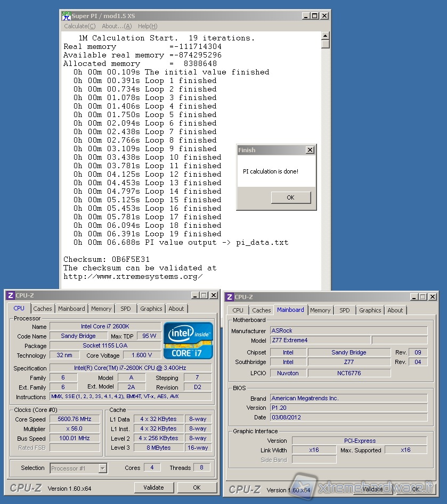This screenshot has height=504, width=447.
Task: Click the Intel Core i7 logo badge
Action: pos(188,340)
